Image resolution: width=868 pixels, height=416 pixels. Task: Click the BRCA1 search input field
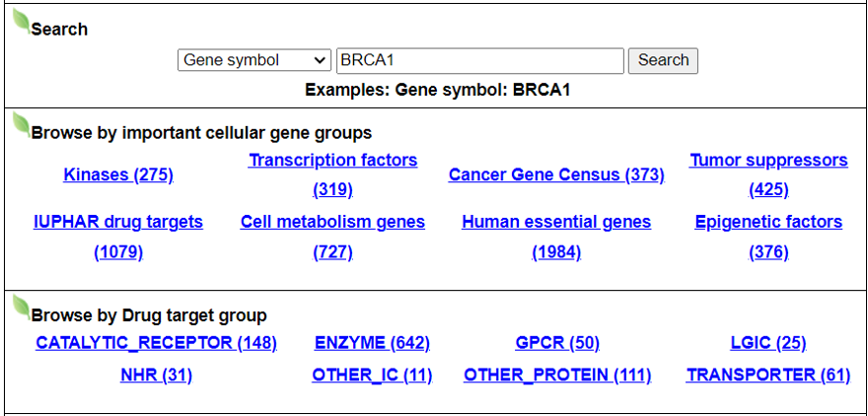click(479, 60)
